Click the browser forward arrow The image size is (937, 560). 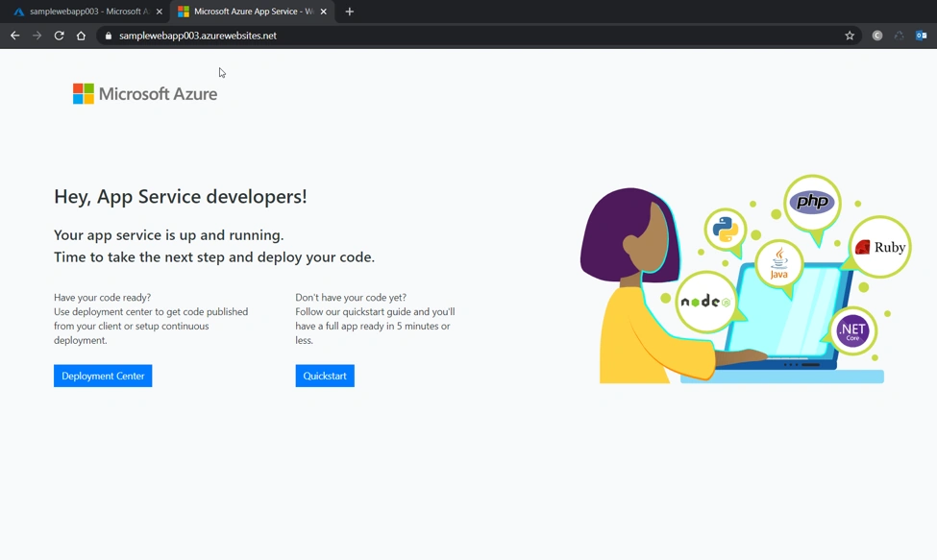click(37, 36)
